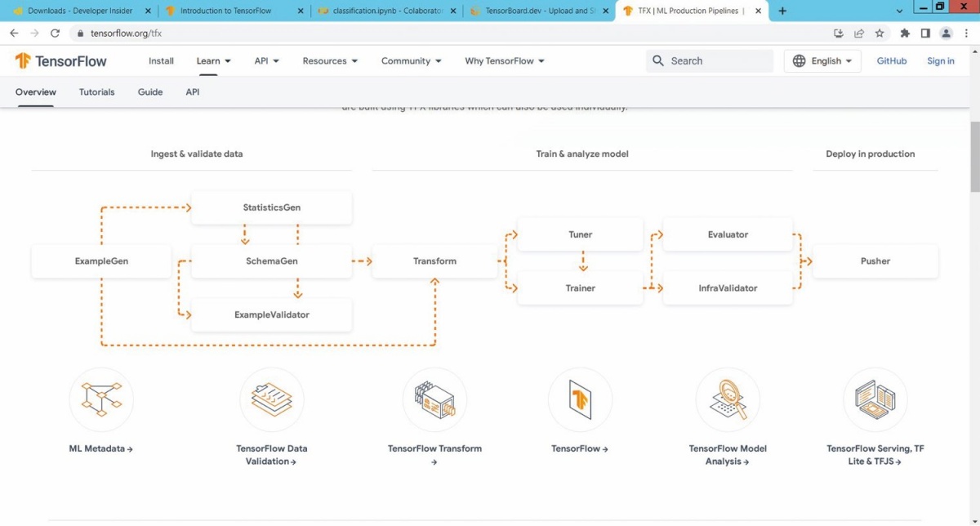Viewport: 980px width, 526px height.
Task: Open the TensorFlow Transform icon
Action: click(x=434, y=399)
